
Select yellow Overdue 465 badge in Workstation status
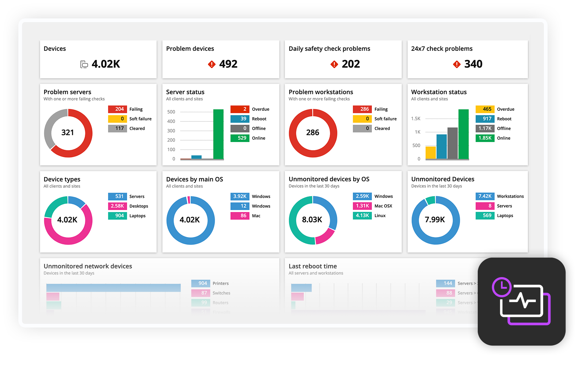tap(485, 109)
